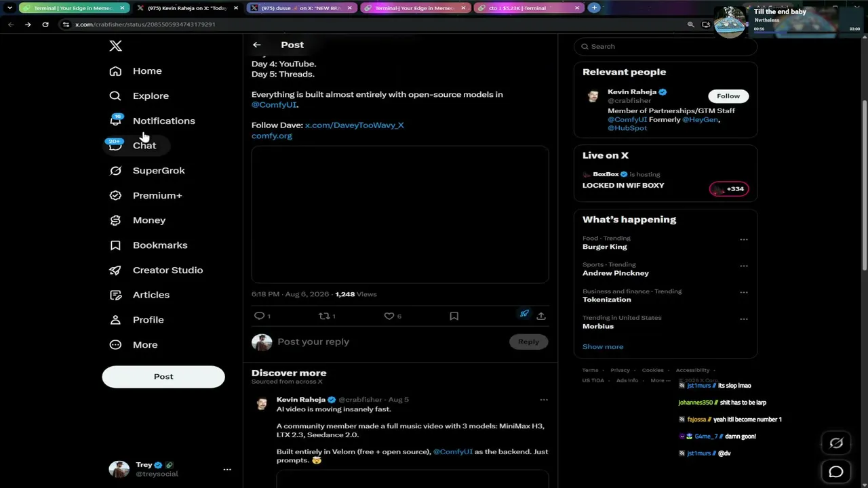Click the reply bubble icon under the post
The image size is (868, 488).
[x=259, y=316]
